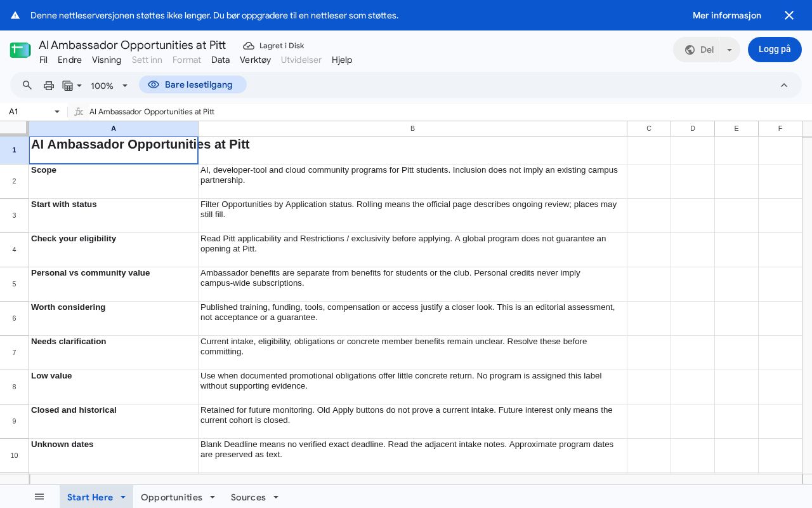Click the Mer informasjon link
This screenshot has width=812, height=508.
[727, 15]
